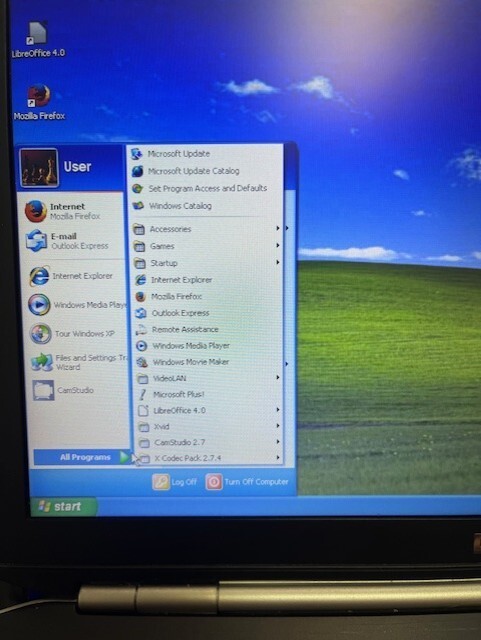The height and width of the screenshot is (640, 481).
Task: Click the Windows Movie Maker icon
Action: pos(142,362)
